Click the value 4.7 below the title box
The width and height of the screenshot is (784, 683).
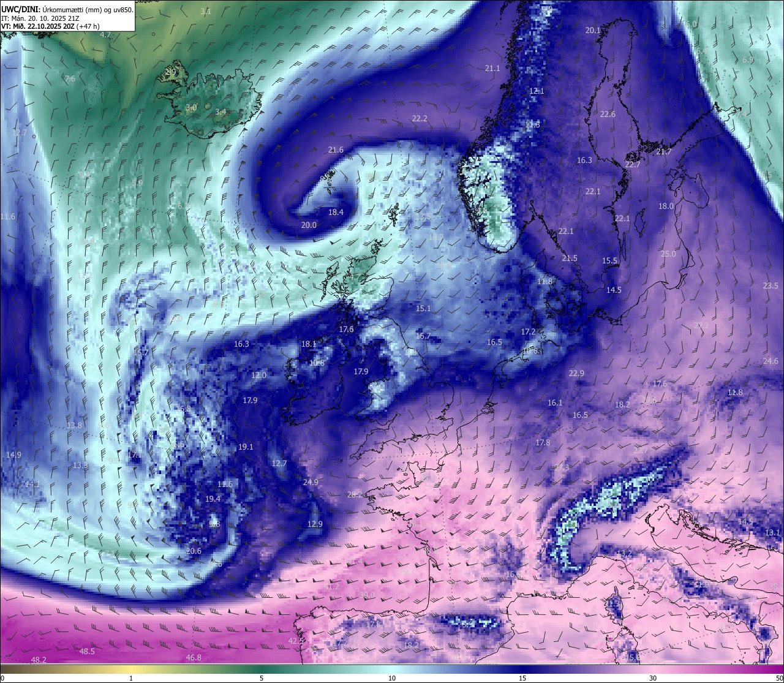(x=105, y=34)
